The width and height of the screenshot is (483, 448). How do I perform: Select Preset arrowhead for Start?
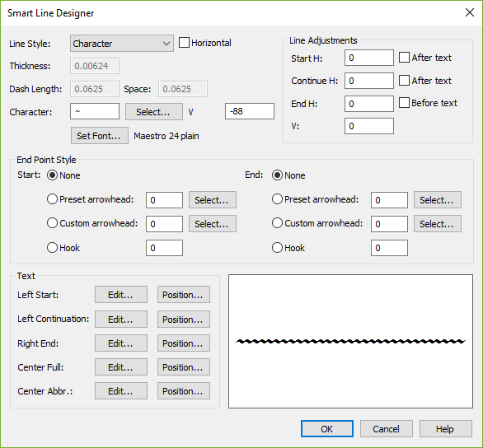(x=52, y=199)
